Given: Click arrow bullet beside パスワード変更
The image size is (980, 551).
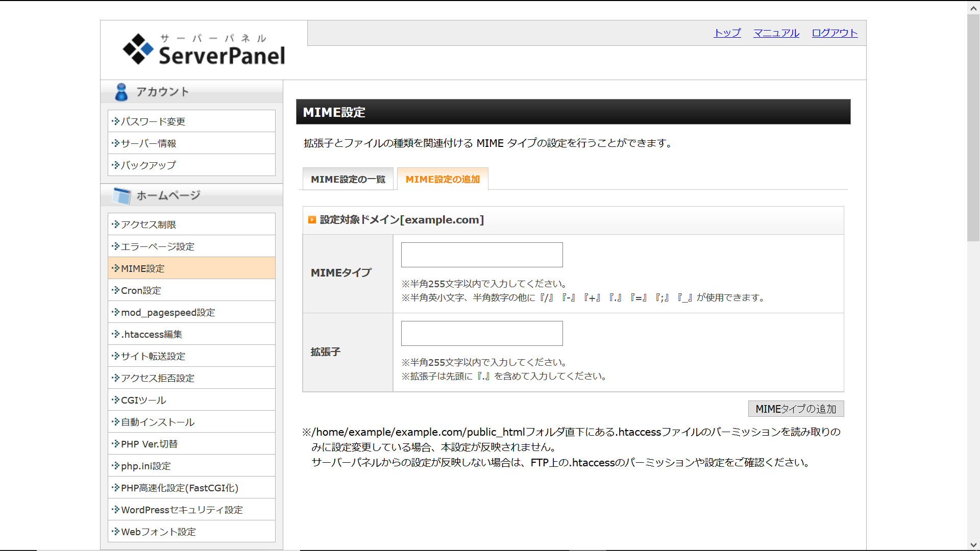Looking at the screenshot, I should 115,121.
